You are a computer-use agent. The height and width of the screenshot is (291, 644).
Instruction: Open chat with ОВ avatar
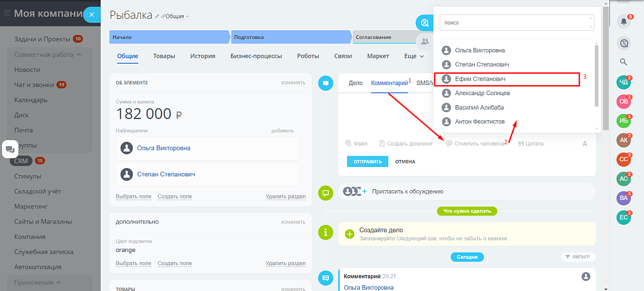tap(623, 101)
